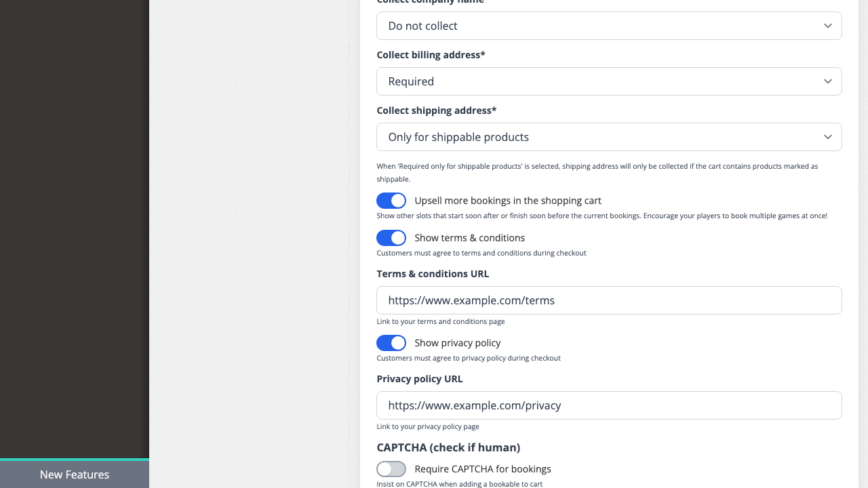The width and height of the screenshot is (868, 488).
Task: Click the example.com/terms URL text
Action: (x=471, y=300)
